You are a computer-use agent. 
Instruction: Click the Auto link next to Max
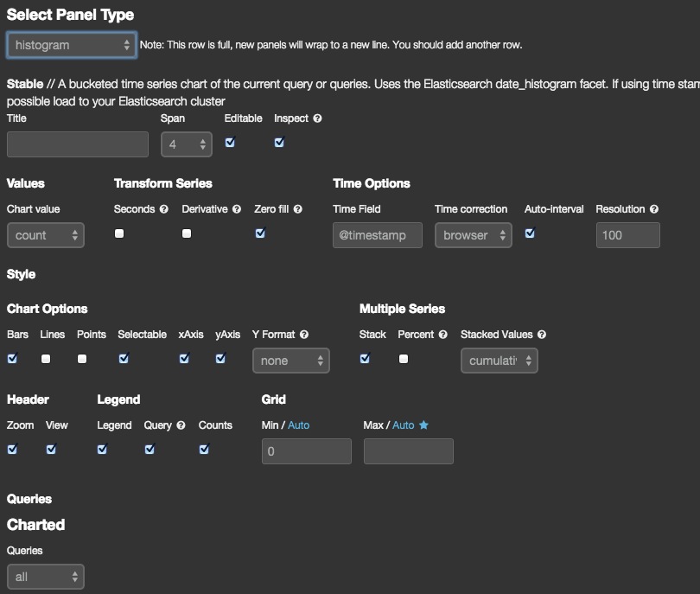pyautogui.click(x=403, y=425)
